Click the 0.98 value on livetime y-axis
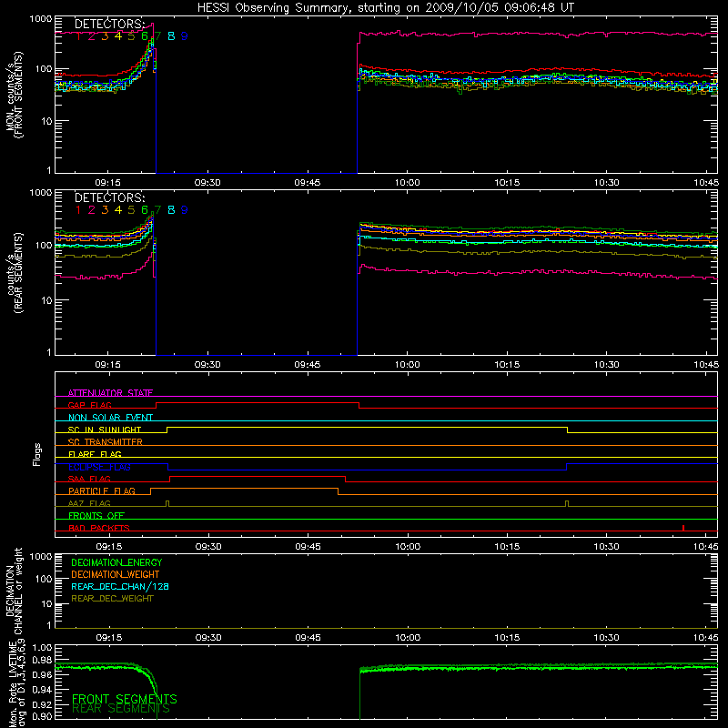 pyautogui.click(x=43, y=660)
